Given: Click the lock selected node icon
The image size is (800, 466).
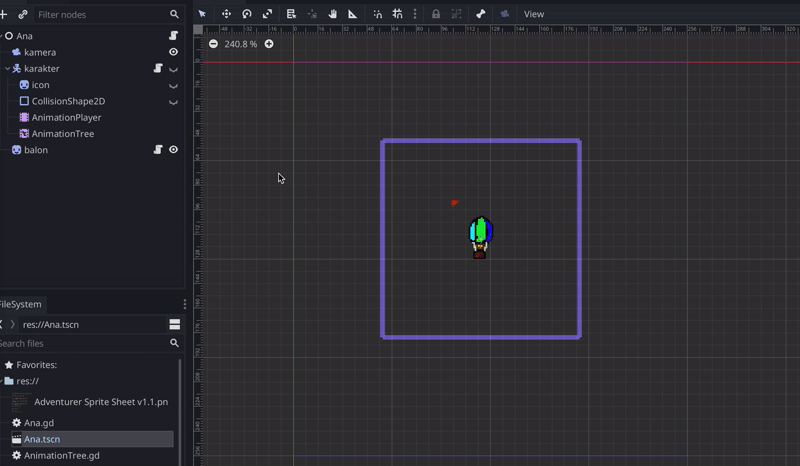Looking at the screenshot, I should 436,14.
